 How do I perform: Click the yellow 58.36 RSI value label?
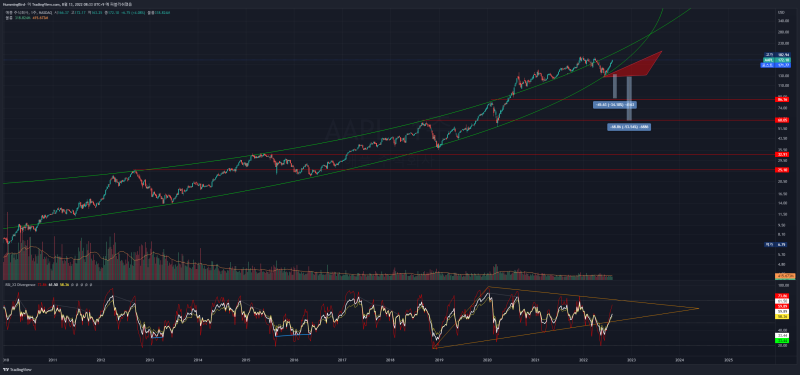(x=782, y=316)
